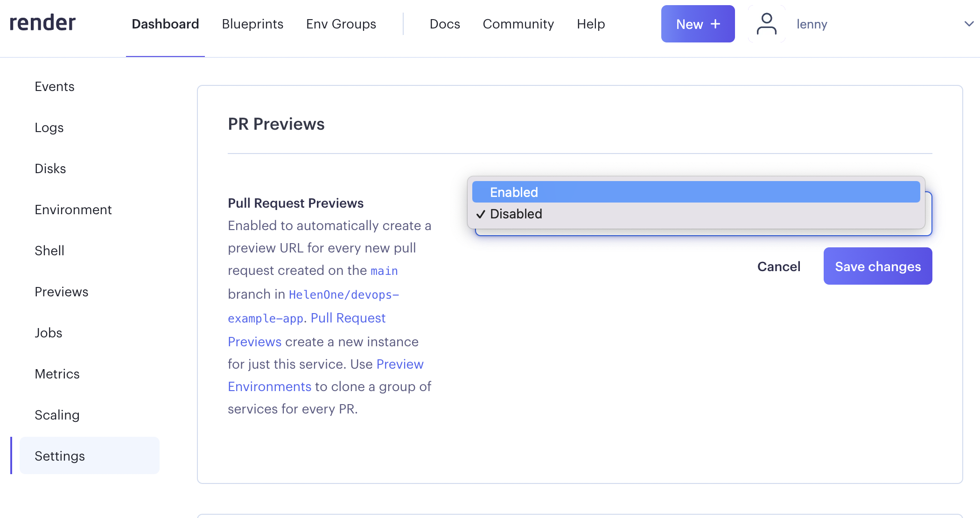Check the Disabled option checkmark
The width and height of the screenshot is (980, 518).
[481, 214]
